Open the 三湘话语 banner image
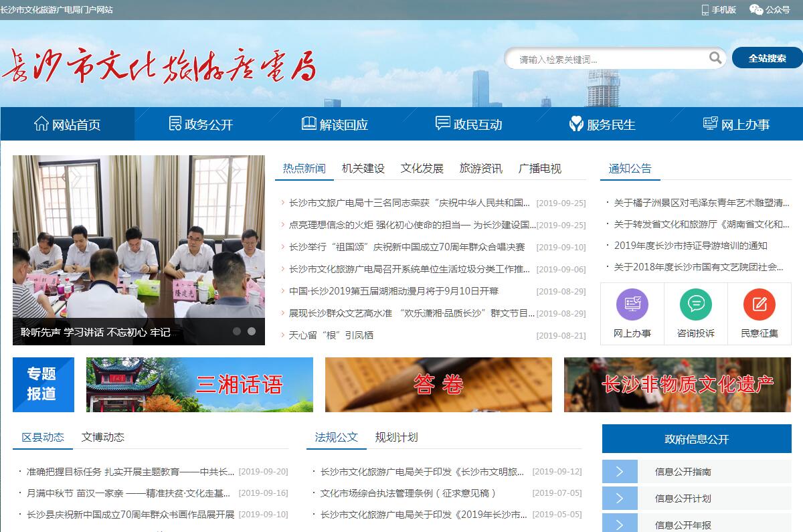The height and width of the screenshot is (532, 803). click(x=199, y=385)
